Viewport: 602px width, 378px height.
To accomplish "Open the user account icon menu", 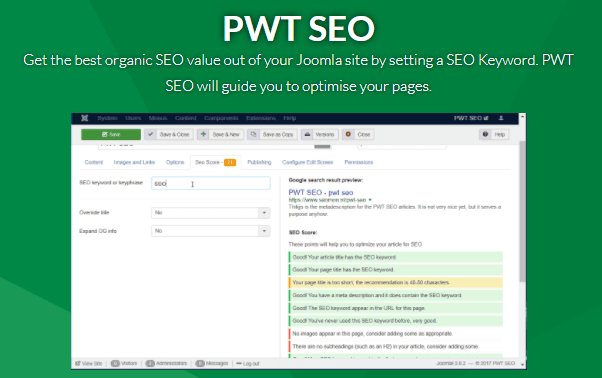I will (501, 118).
